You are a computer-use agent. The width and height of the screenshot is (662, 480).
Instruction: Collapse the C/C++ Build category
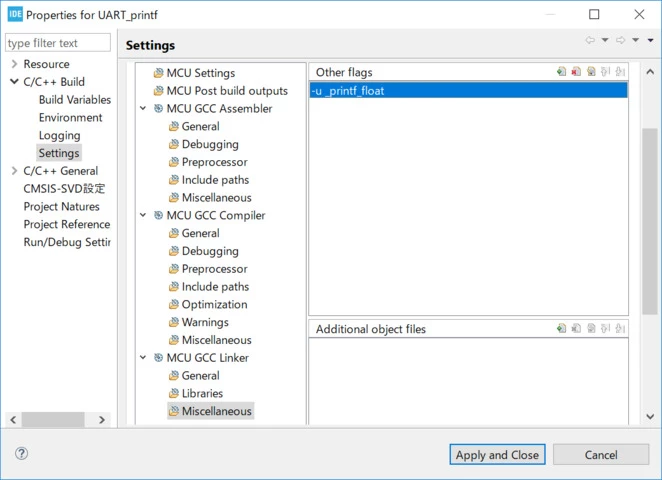(x=14, y=81)
